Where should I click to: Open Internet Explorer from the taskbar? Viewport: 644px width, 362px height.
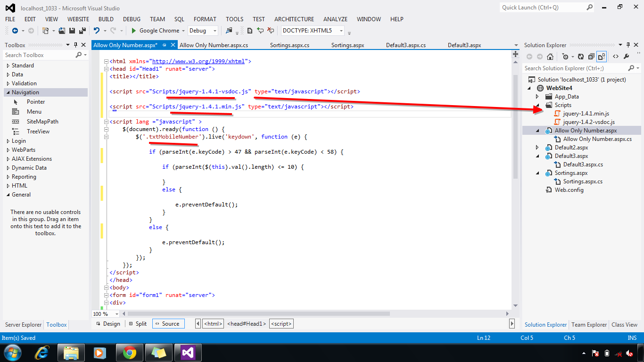[42, 352]
